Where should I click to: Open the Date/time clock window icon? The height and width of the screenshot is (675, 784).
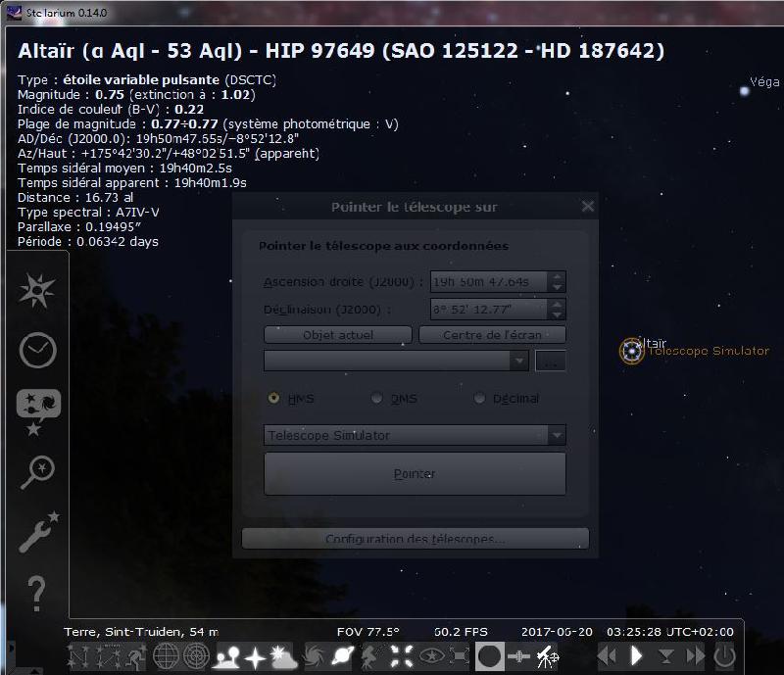coord(37,350)
